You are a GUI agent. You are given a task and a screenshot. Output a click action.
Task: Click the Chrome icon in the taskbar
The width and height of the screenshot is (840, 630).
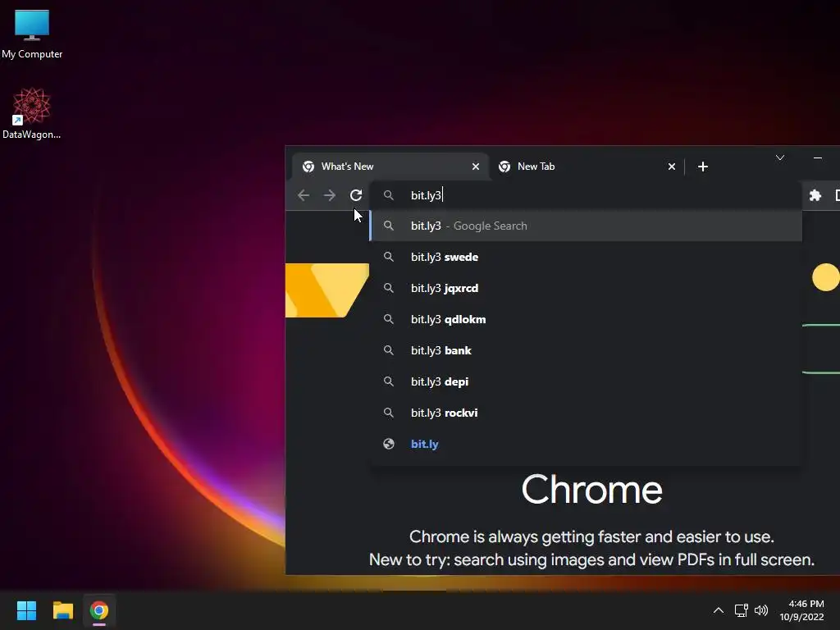pos(99,610)
